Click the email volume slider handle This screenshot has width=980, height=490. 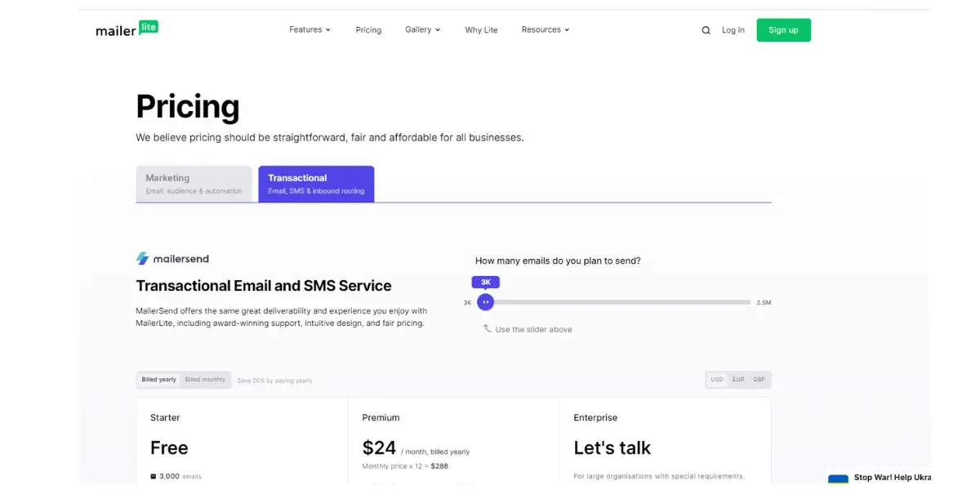point(485,302)
